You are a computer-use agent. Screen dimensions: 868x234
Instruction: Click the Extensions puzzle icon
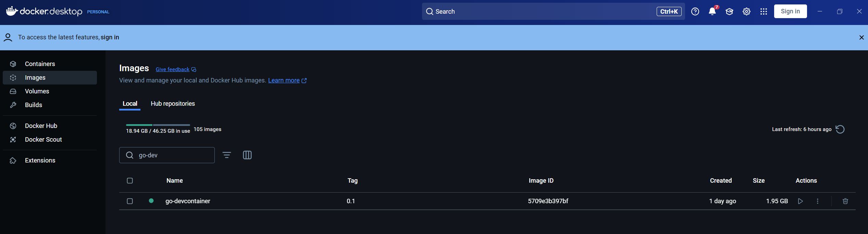[x=13, y=160]
